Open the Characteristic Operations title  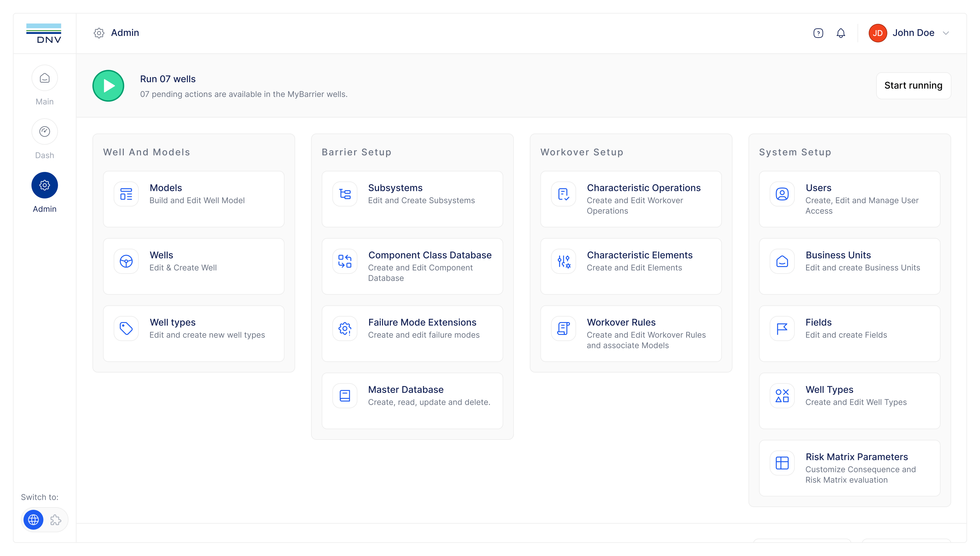coord(644,188)
